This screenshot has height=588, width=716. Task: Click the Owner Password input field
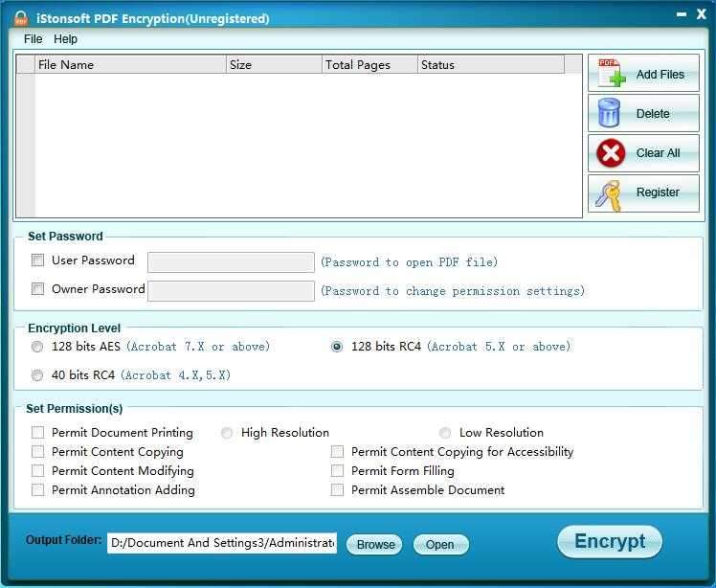pyautogui.click(x=231, y=291)
